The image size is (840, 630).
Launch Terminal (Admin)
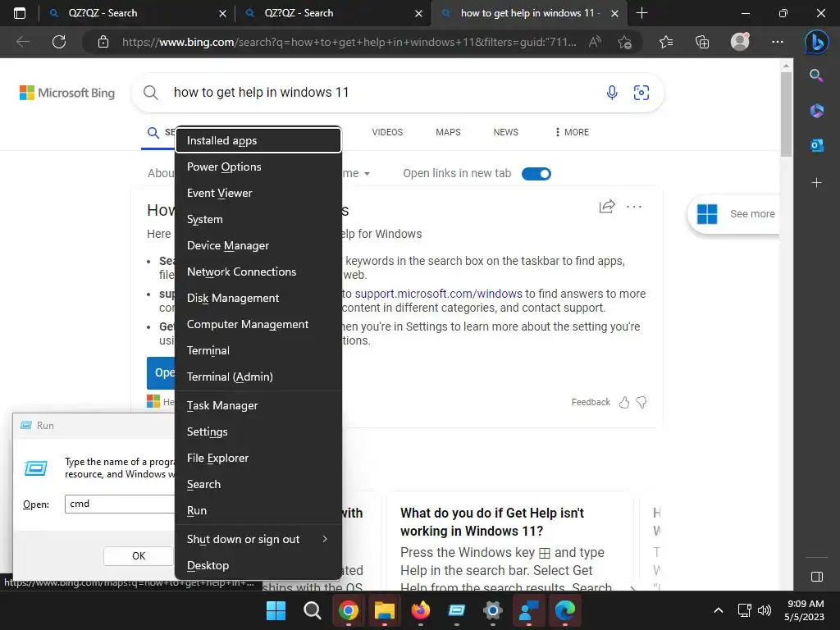point(258,377)
